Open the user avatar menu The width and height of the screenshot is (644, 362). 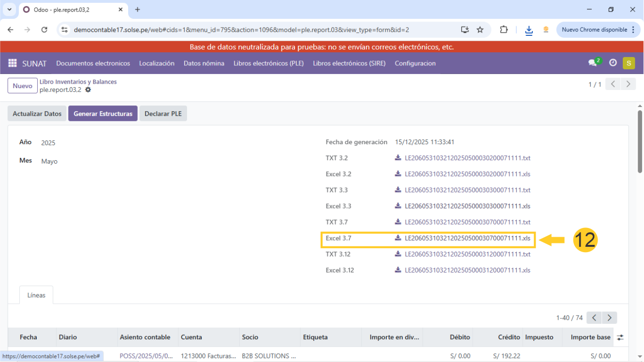[x=629, y=63]
